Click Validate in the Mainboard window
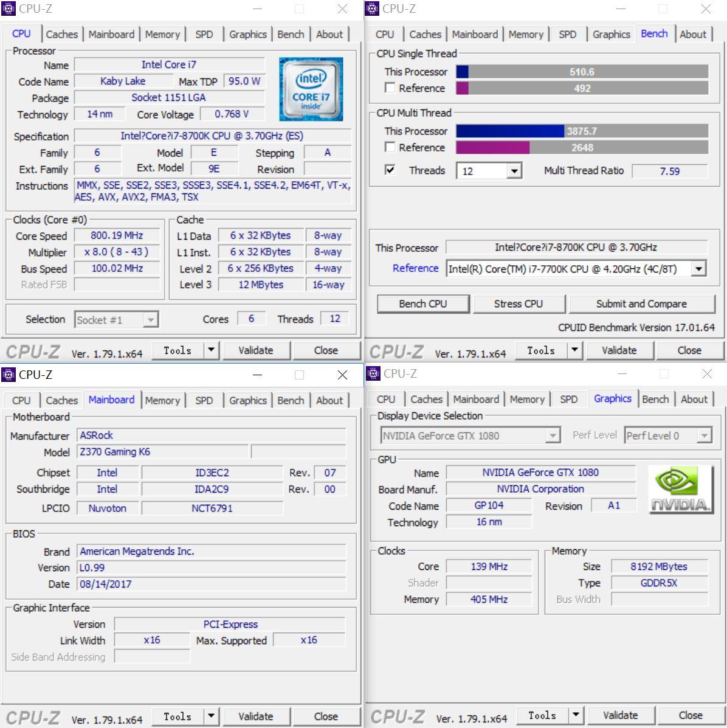The width and height of the screenshot is (727, 728). [256, 716]
